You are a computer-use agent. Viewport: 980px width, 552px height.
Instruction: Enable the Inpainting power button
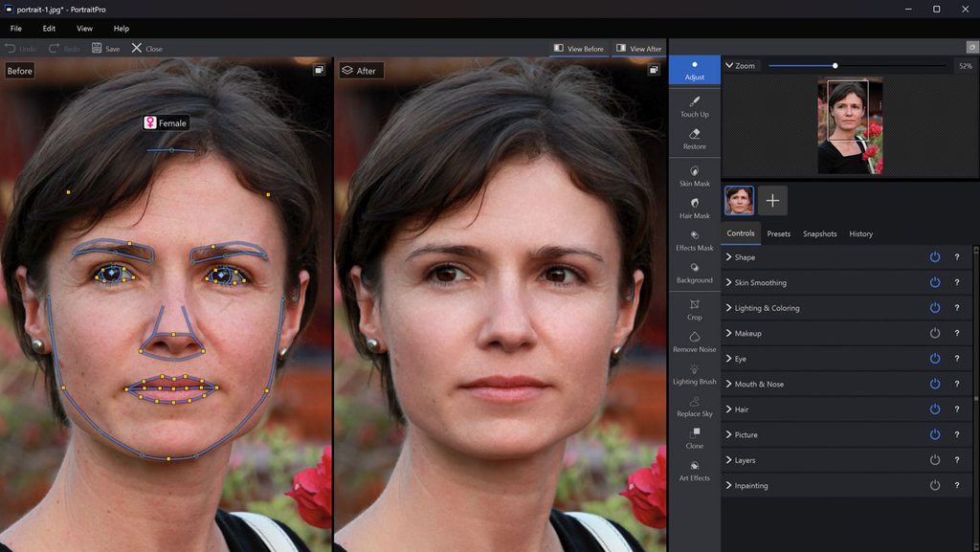[x=935, y=485]
